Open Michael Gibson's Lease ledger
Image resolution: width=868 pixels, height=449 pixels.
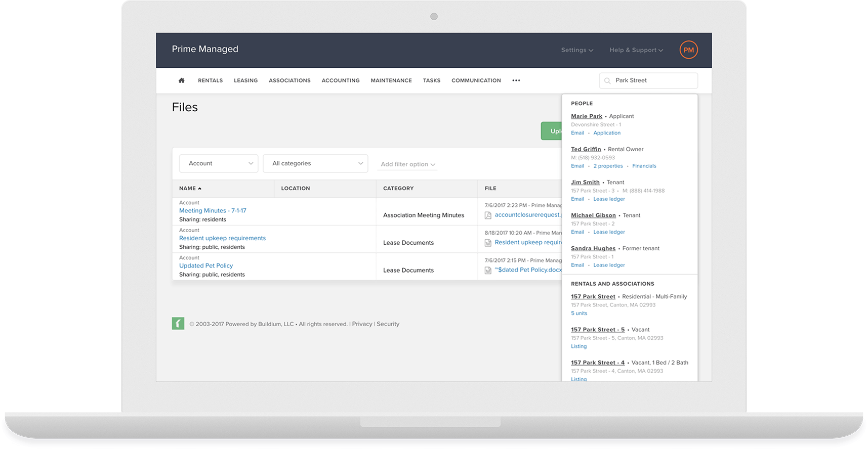[609, 232]
